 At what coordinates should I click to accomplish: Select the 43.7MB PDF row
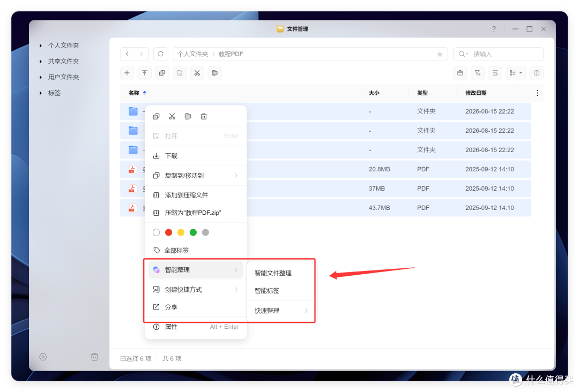(326, 208)
